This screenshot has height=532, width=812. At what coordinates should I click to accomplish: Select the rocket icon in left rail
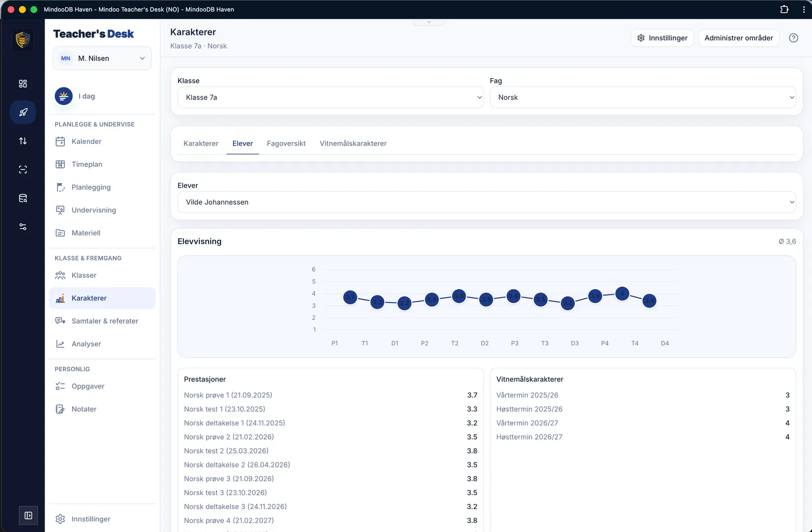[23, 112]
